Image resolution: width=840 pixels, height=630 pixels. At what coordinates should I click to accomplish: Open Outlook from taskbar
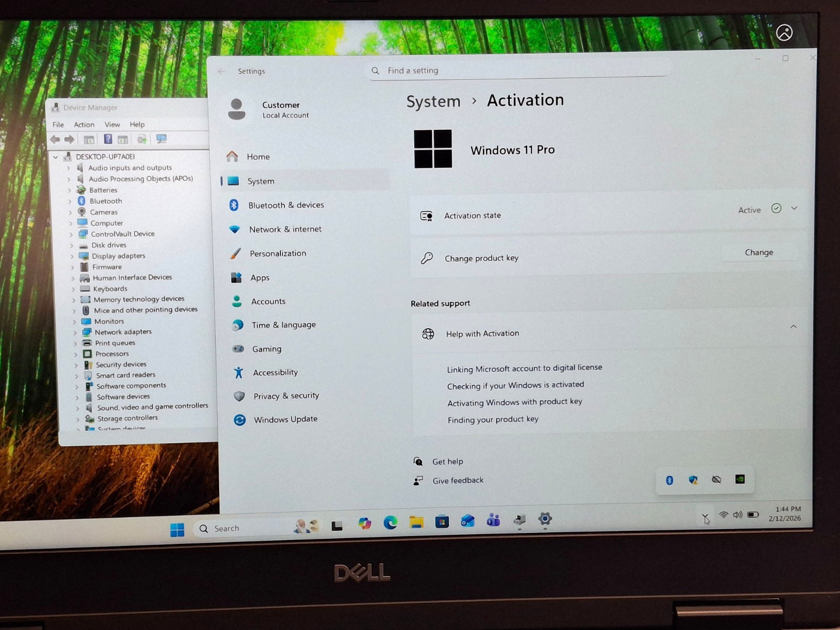(467, 521)
